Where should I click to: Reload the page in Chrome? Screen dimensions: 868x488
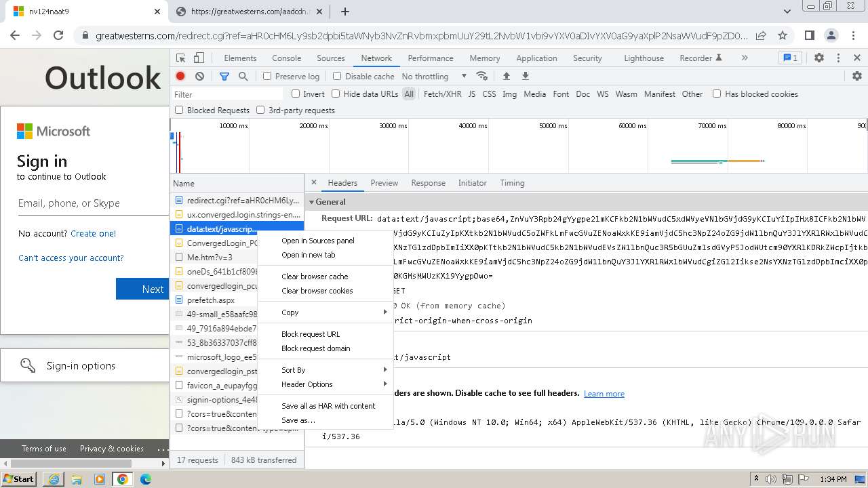58,35
